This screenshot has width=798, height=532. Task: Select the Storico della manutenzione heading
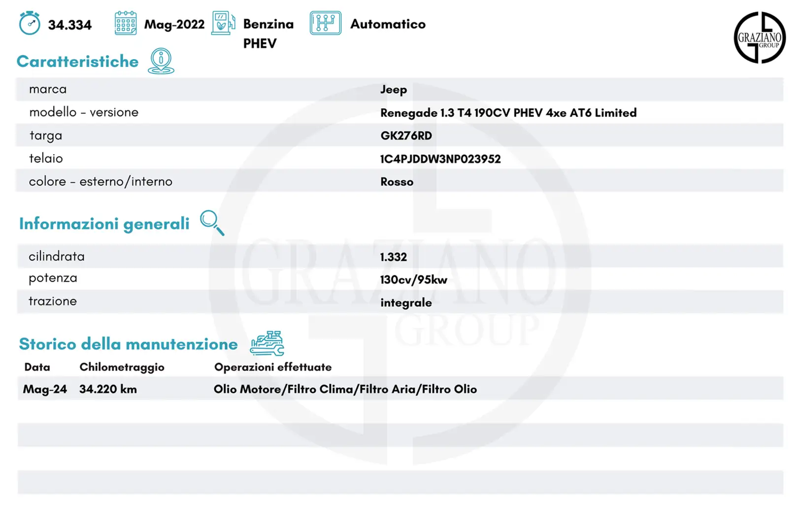[128, 344]
